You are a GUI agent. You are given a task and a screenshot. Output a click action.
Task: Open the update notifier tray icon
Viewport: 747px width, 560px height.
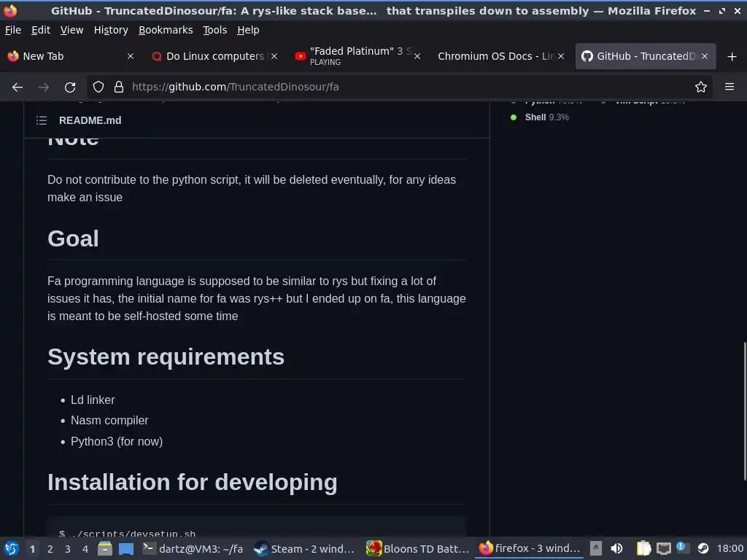pos(682,548)
